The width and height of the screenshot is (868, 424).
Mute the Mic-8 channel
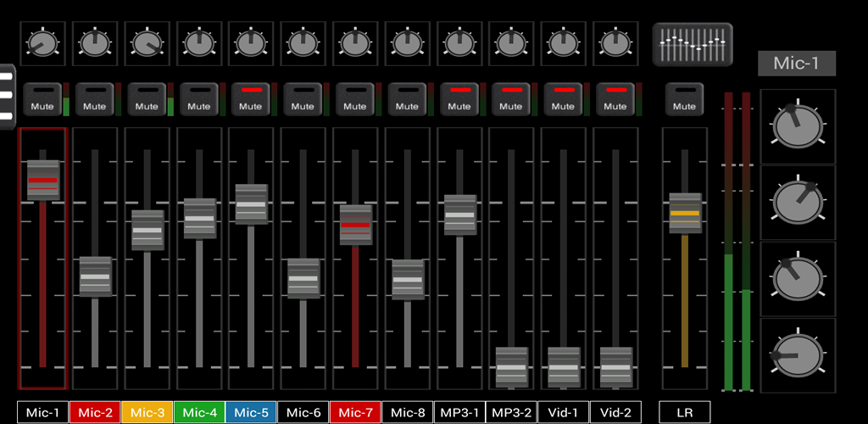406,99
